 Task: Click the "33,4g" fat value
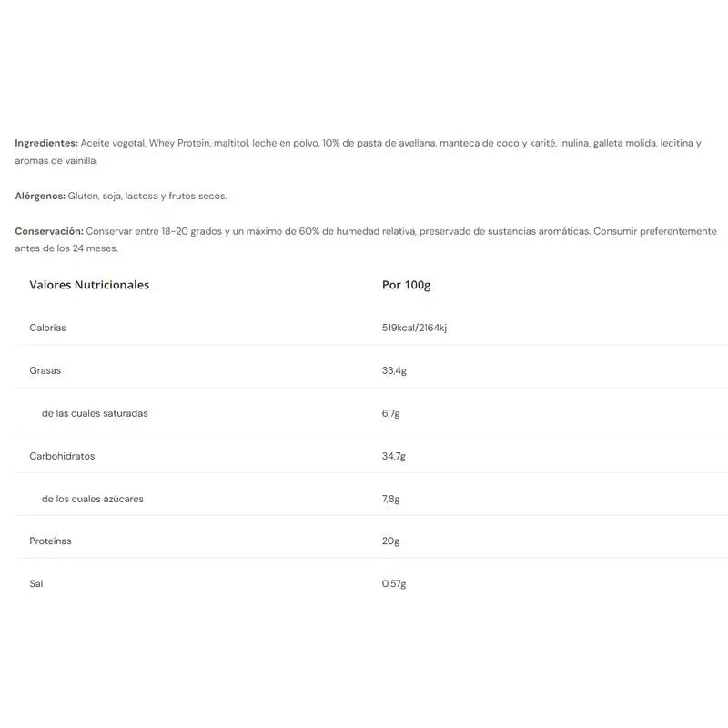(x=394, y=370)
